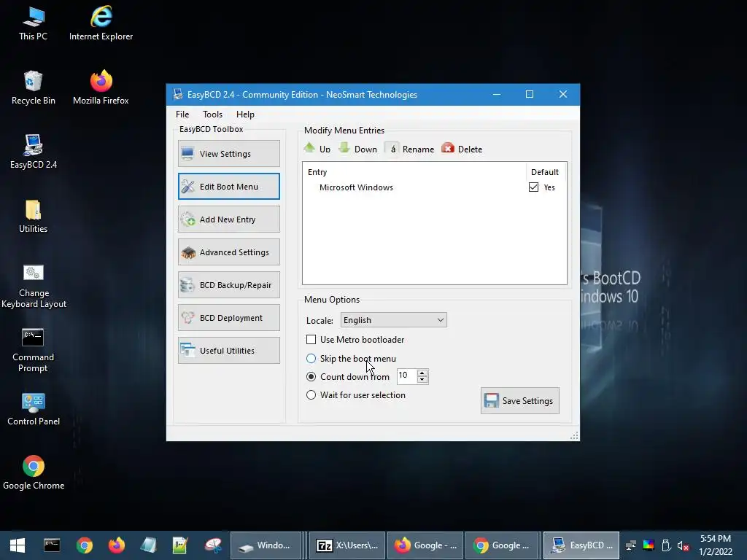Switch to the 7-Zip X:\Users taskbar window
The height and width of the screenshot is (560, 747).
coord(347,545)
